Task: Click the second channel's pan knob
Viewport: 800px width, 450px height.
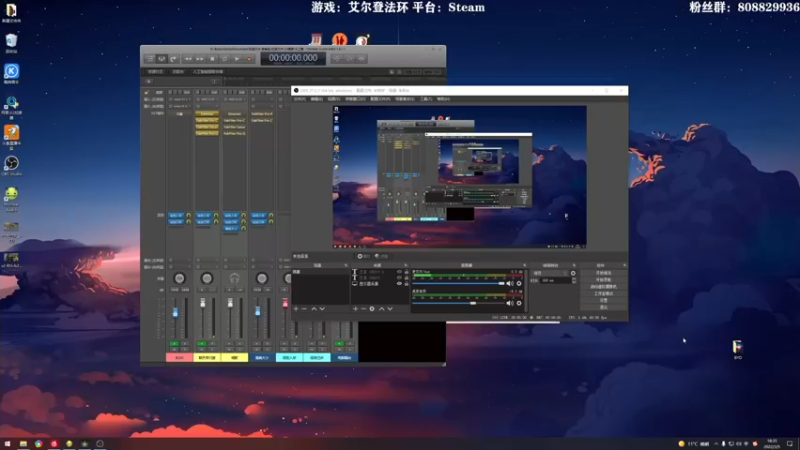Action: pyautogui.click(x=207, y=278)
